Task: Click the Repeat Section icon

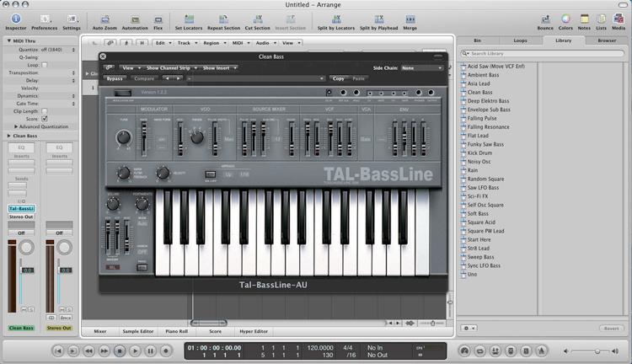Action: coord(223,19)
